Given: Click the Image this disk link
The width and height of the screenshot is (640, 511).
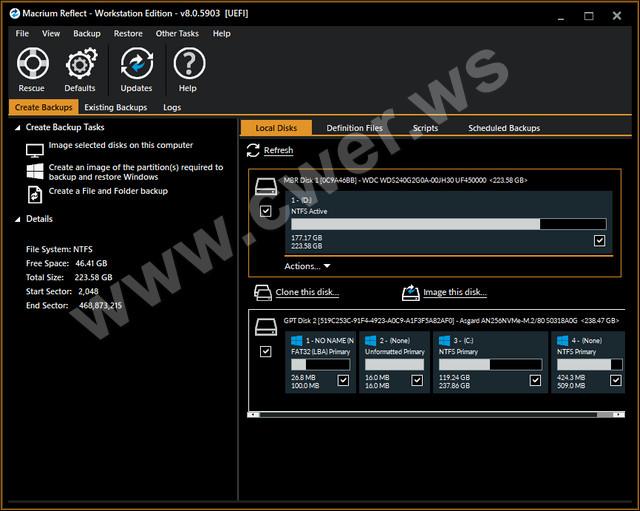Looking at the screenshot, I should tap(454, 293).
